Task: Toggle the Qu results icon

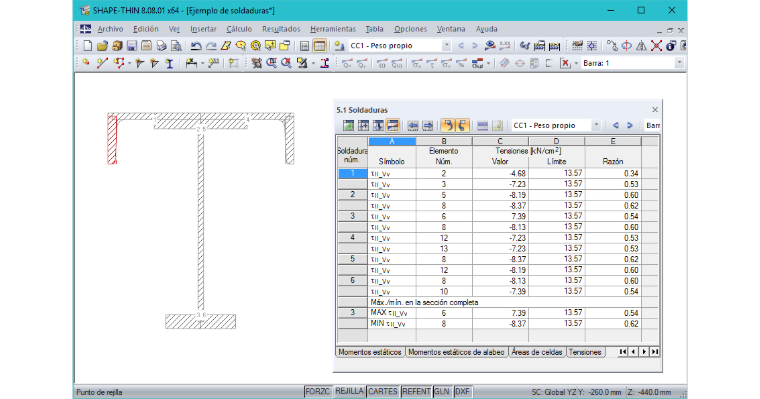Action: 347,63
